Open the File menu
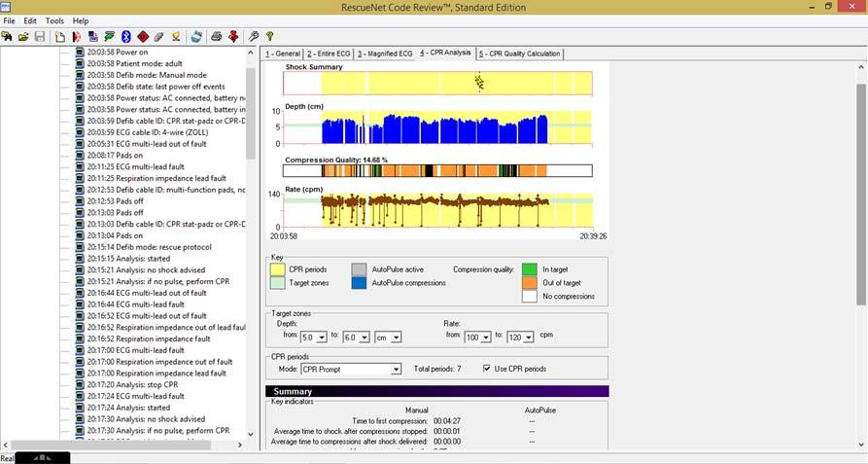This screenshot has height=464, width=868. click(x=10, y=20)
